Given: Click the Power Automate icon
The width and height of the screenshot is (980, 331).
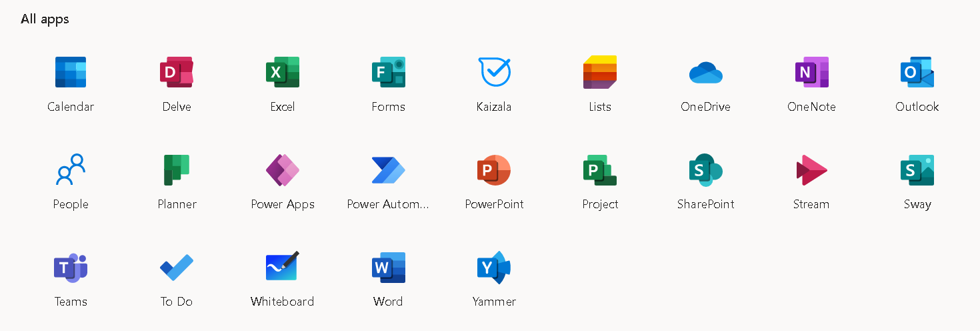Looking at the screenshot, I should (x=388, y=170).
